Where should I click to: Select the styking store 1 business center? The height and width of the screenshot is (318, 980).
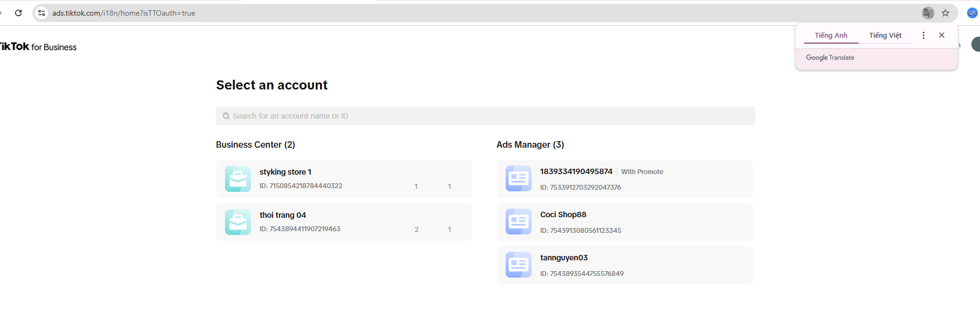tap(344, 179)
